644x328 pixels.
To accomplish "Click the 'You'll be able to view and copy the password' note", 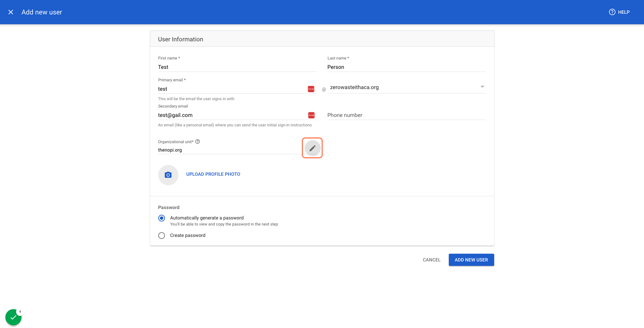I will (x=224, y=224).
